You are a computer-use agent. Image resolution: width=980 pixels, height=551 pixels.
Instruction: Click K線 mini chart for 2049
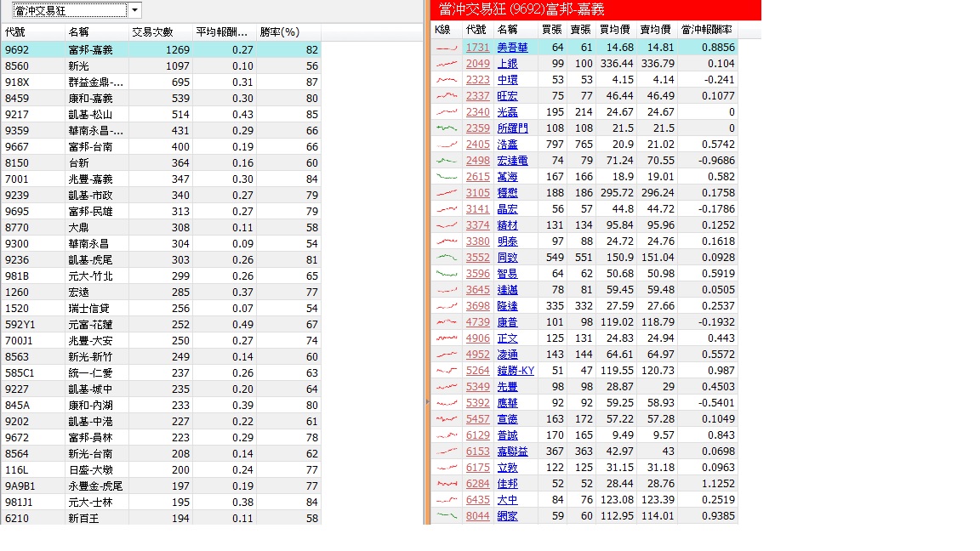(x=447, y=64)
